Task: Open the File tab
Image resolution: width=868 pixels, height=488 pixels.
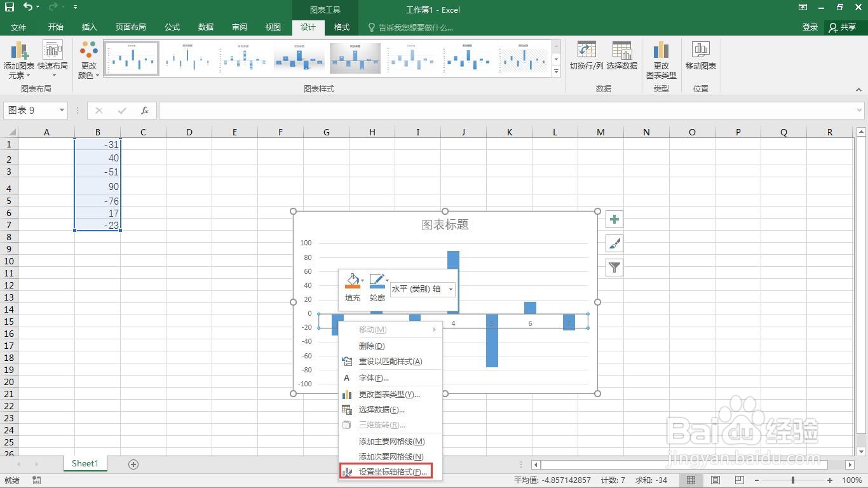Action: pos(18,27)
